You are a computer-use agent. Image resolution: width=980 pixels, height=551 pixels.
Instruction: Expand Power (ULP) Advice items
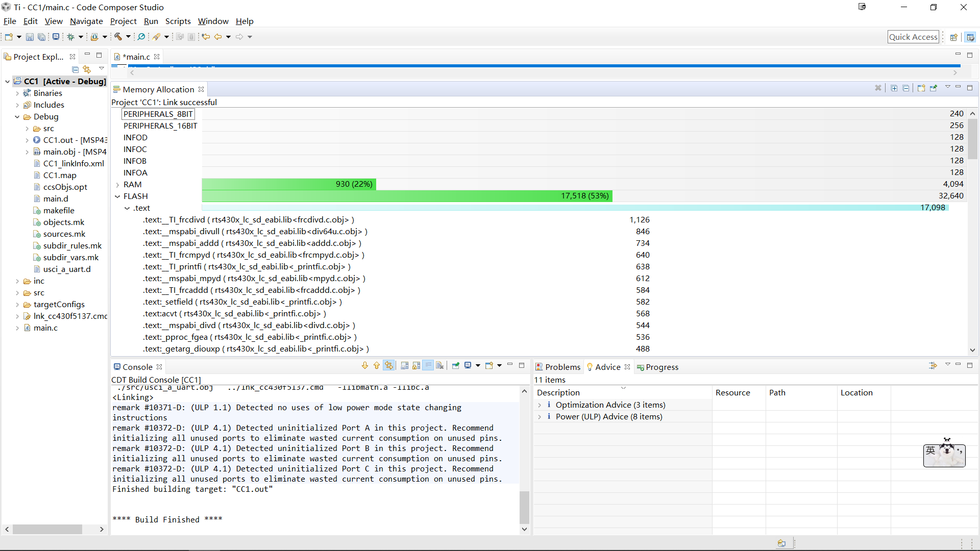pos(540,417)
